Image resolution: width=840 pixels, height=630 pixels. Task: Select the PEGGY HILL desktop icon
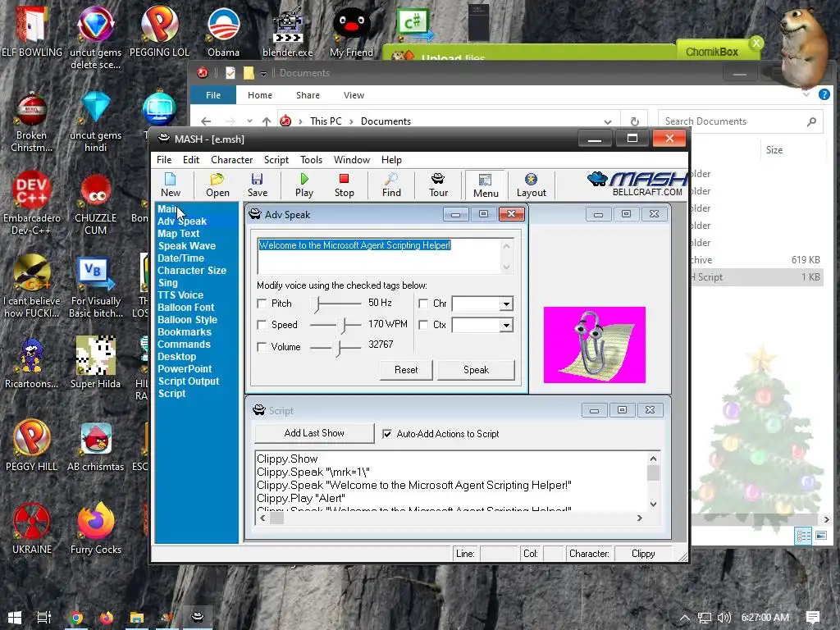point(32,445)
